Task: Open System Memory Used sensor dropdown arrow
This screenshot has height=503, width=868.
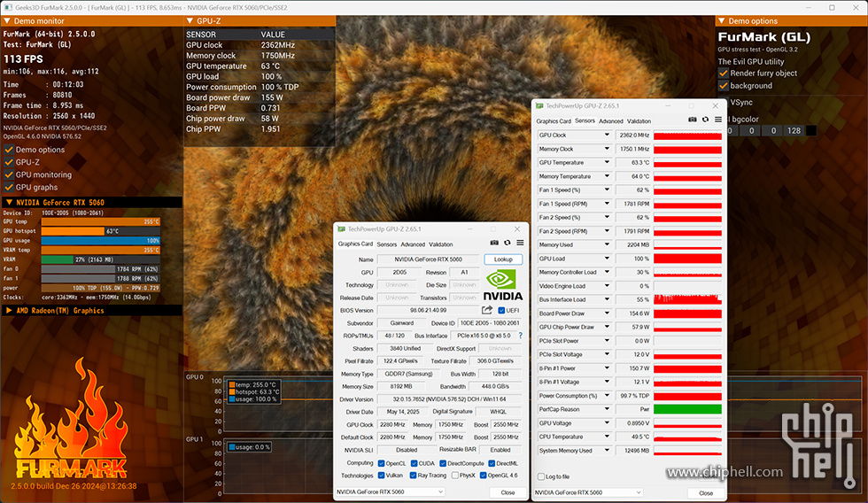Action: tap(607, 451)
